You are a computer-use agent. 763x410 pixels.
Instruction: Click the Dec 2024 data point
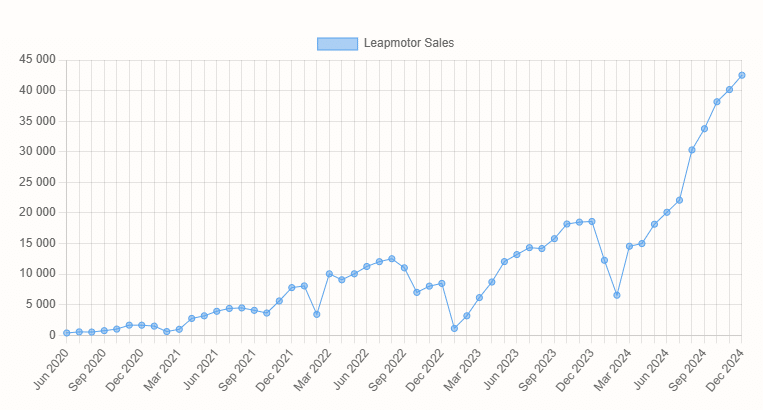(x=742, y=75)
